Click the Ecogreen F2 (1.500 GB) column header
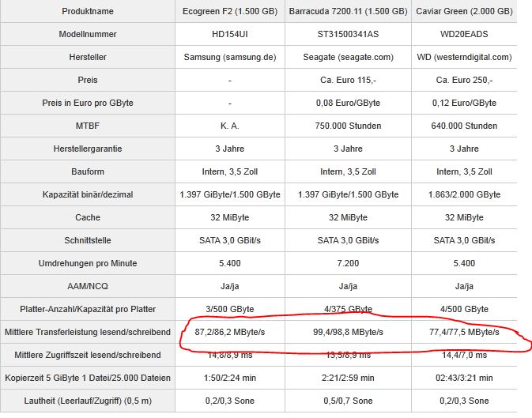This screenshot has width=532, height=418. (x=228, y=12)
